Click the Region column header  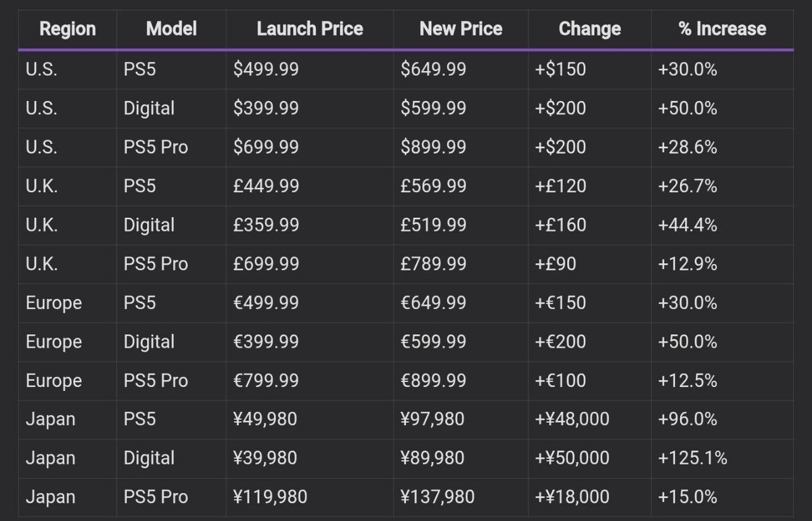coord(68,29)
